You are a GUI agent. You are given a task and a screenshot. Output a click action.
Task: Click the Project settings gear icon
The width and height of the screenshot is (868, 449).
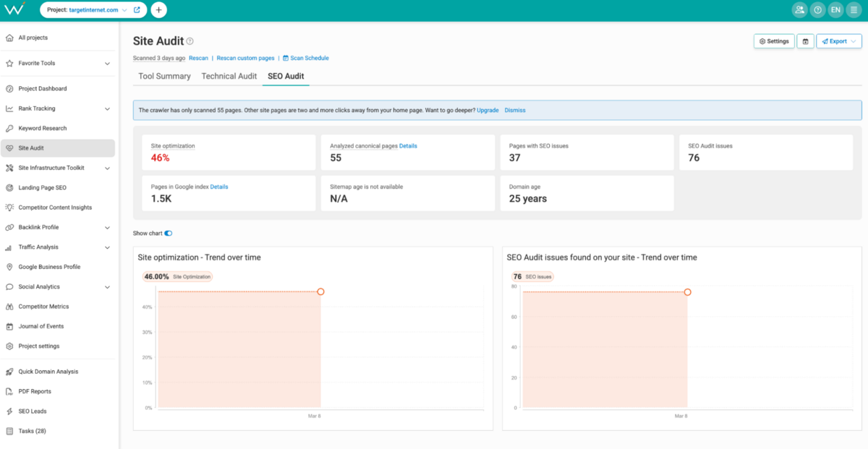10,346
